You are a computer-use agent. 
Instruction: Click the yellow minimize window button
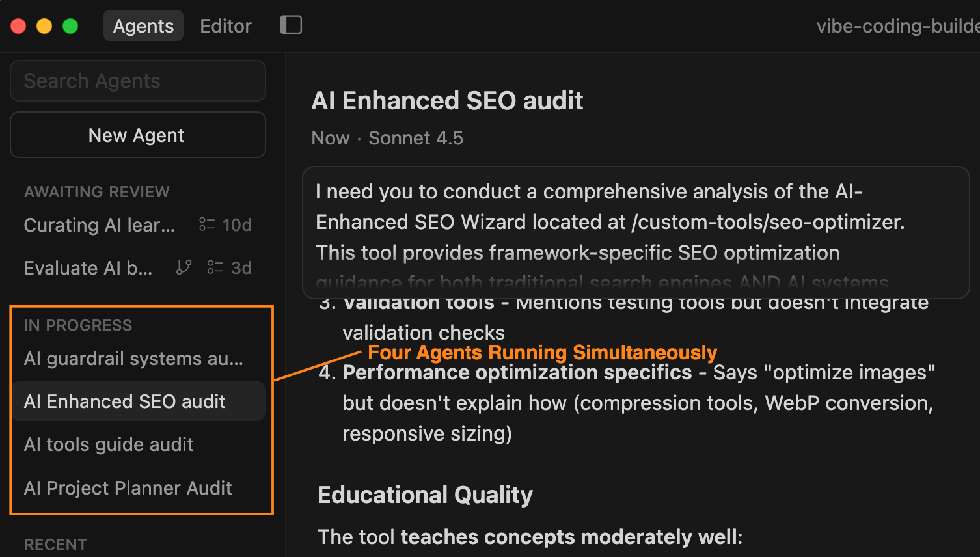[44, 26]
